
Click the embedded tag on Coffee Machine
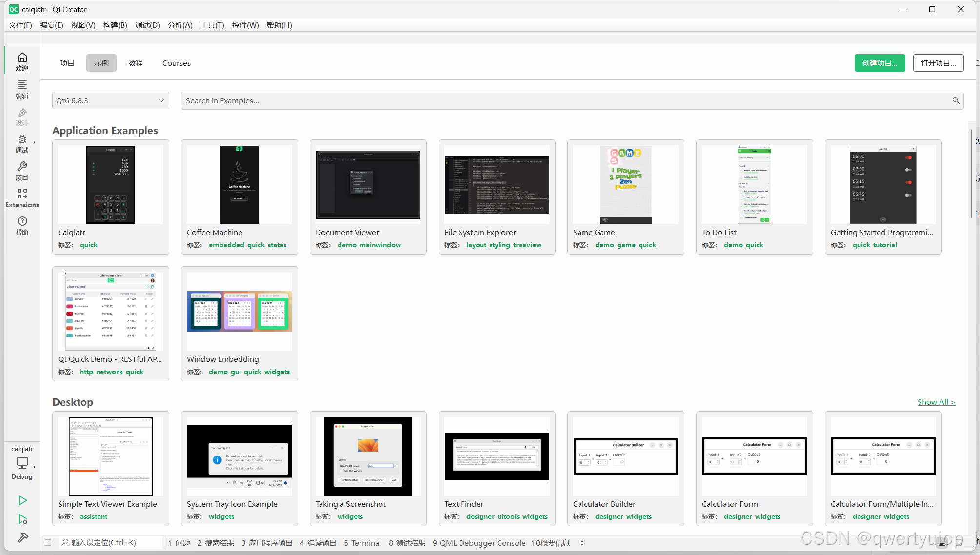pyautogui.click(x=227, y=245)
